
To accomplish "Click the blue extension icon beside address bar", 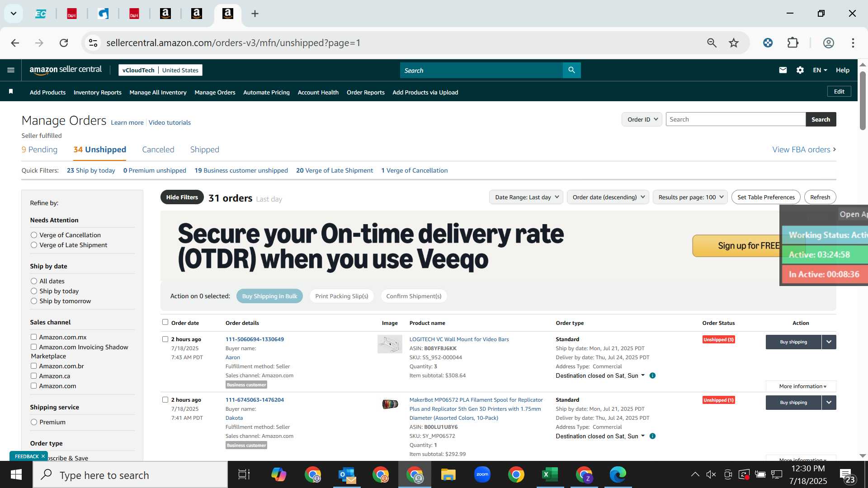I will point(768,43).
